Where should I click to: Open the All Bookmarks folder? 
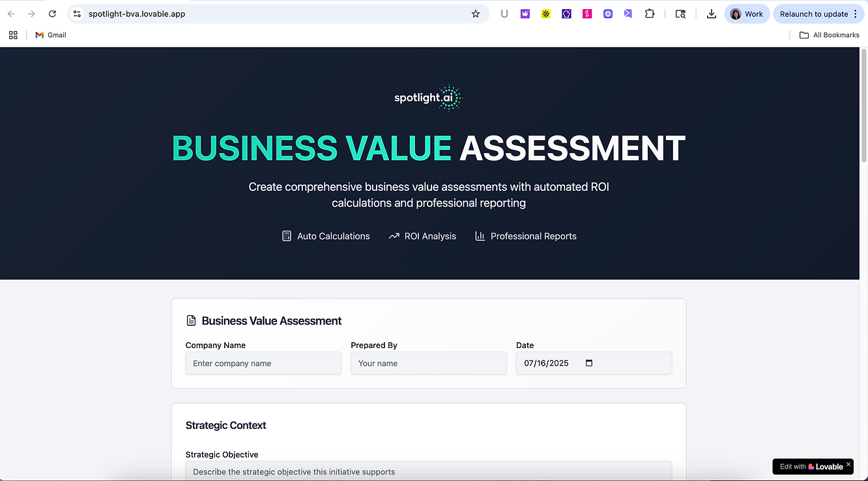pyautogui.click(x=829, y=35)
